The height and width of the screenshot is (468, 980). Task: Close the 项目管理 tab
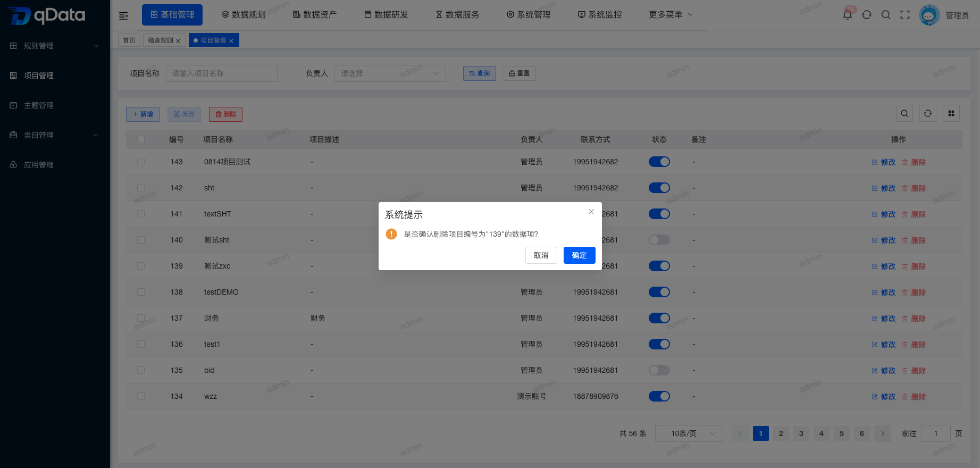[231, 41]
